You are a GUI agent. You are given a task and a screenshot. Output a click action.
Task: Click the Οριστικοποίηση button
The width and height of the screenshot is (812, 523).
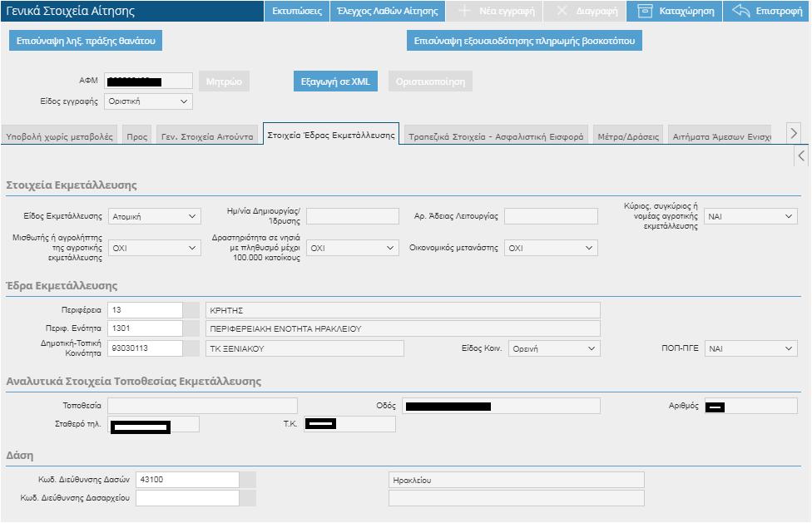(430, 81)
